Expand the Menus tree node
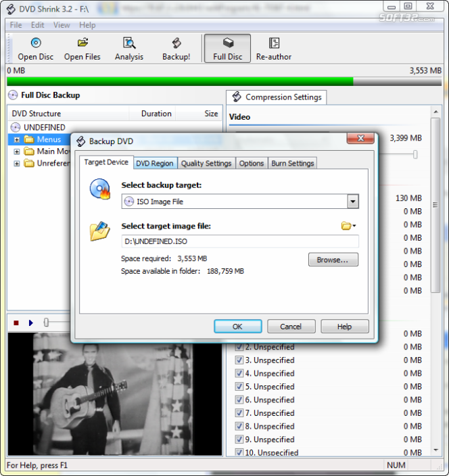The height and width of the screenshot is (476, 449). [17, 140]
